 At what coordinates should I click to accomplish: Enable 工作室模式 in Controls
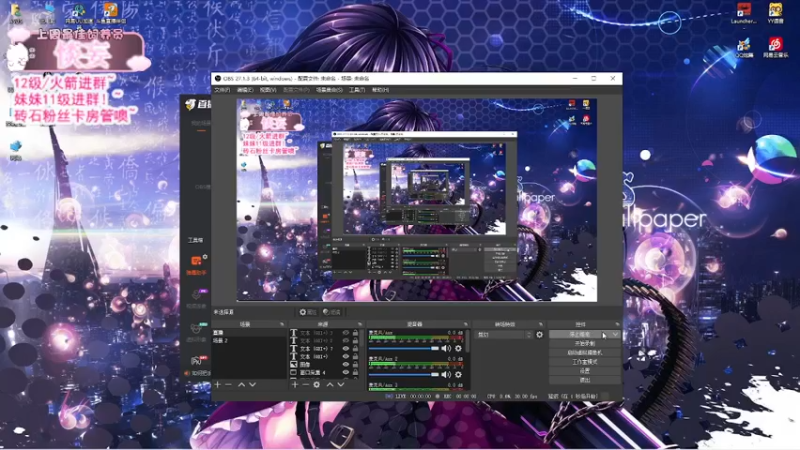coord(585,362)
